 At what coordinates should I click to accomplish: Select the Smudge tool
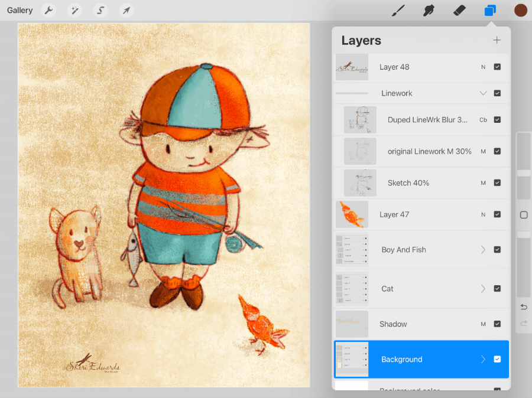click(x=429, y=11)
